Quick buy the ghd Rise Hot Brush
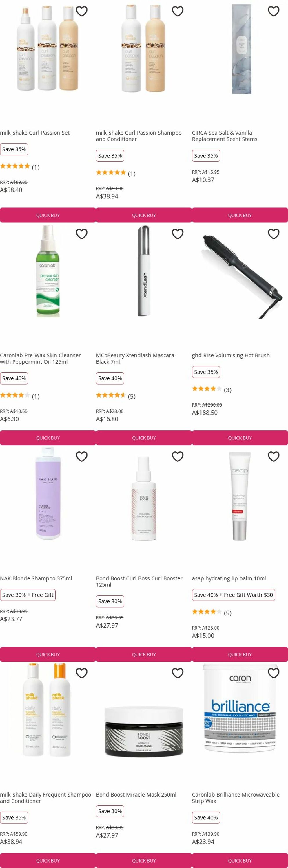 pos(240,438)
